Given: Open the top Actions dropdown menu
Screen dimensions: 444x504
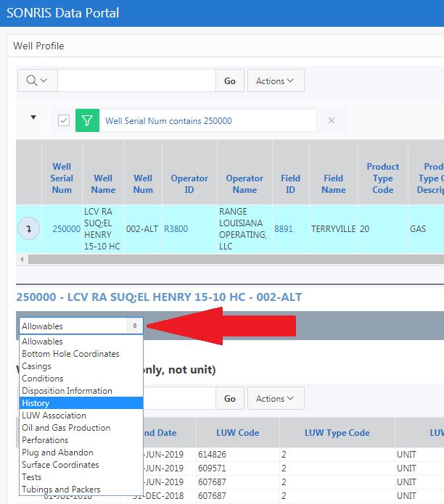Looking at the screenshot, I should 275,80.
